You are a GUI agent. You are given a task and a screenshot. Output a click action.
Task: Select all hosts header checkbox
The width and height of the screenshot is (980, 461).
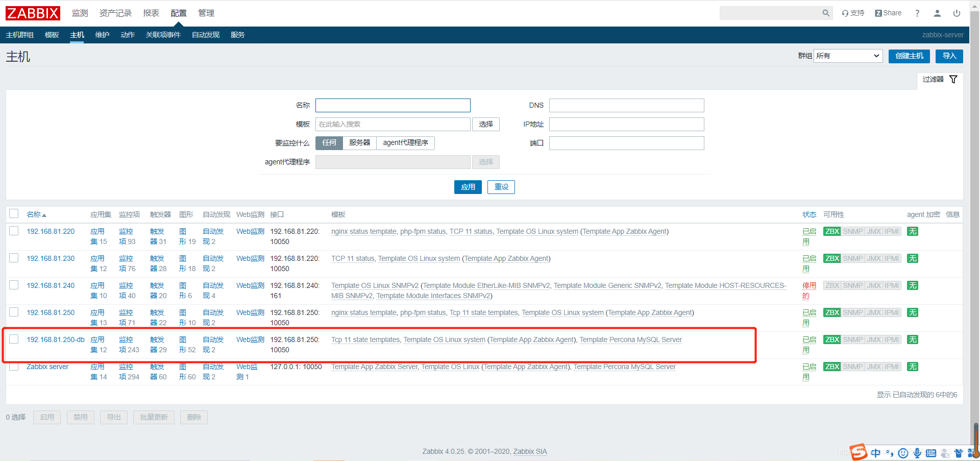(x=14, y=213)
